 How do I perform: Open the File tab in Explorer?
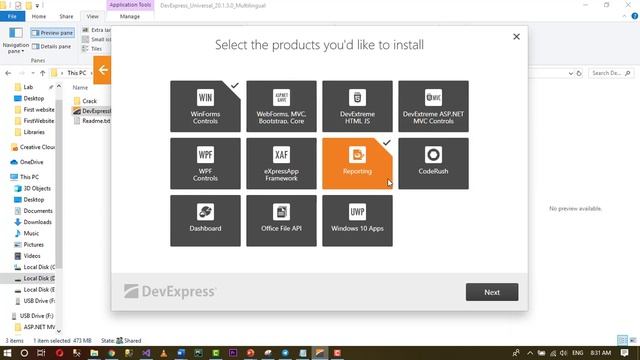[x=12, y=16]
